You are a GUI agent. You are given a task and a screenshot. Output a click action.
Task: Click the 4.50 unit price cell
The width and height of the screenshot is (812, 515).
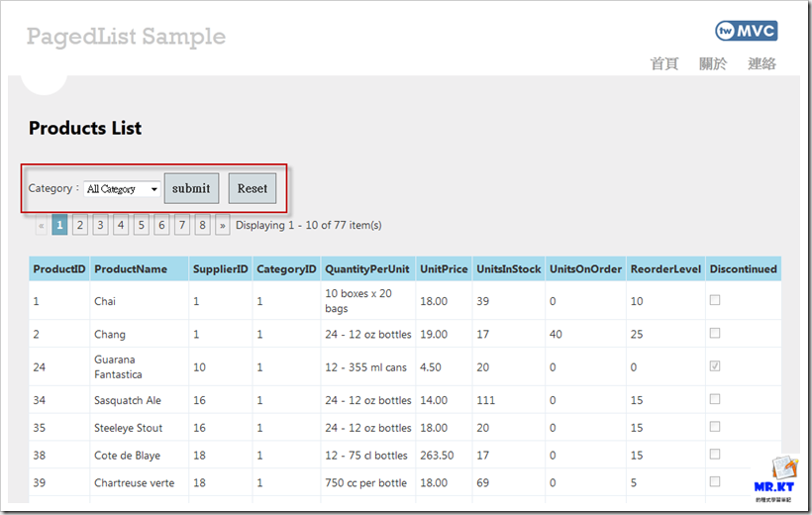pyautogui.click(x=444, y=366)
